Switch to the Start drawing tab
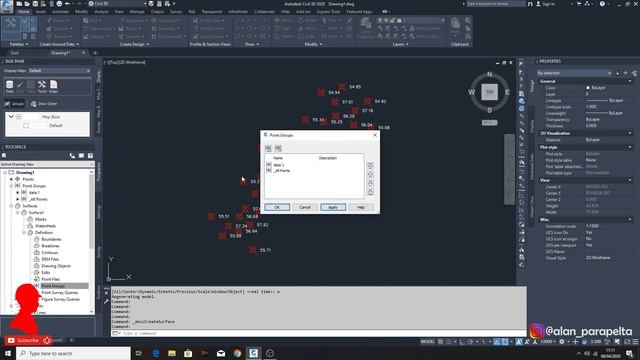 (x=15, y=53)
